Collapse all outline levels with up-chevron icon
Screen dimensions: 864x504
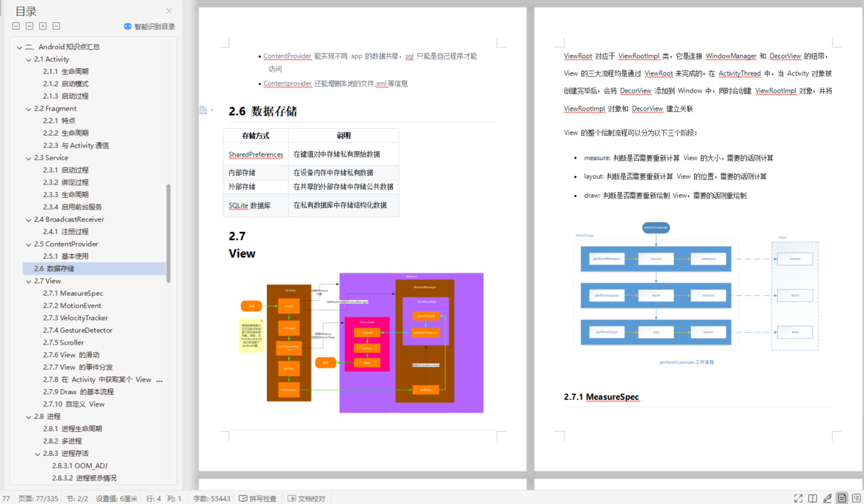[x=29, y=26]
